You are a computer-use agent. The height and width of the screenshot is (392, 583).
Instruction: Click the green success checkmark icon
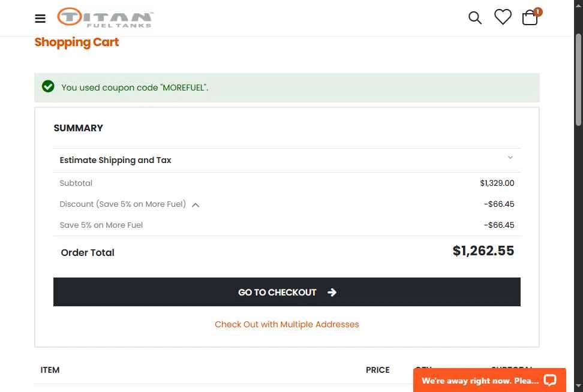(48, 86)
